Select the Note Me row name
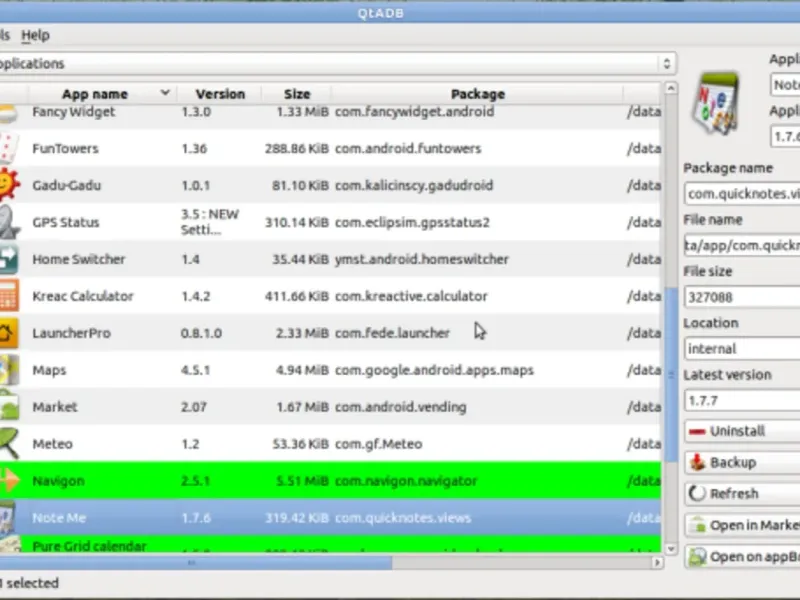This screenshot has width=800, height=600. pyautogui.click(x=59, y=518)
